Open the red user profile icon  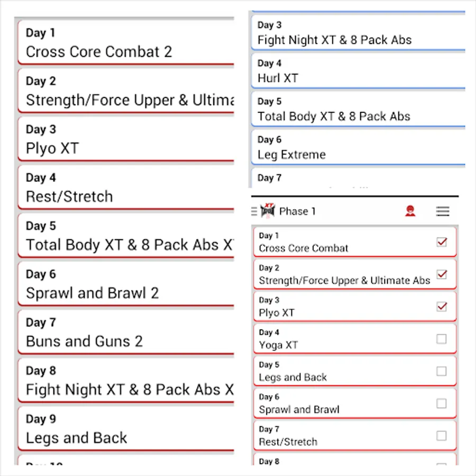(410, 211)
